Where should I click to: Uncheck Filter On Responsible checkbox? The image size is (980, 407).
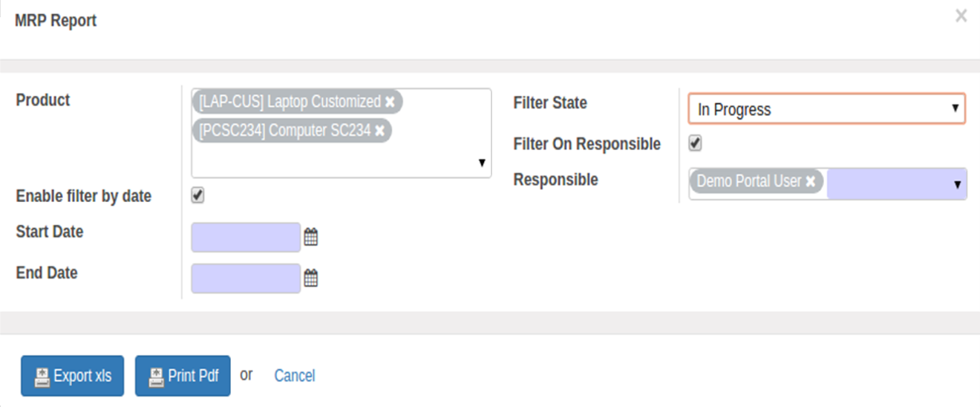[695, 143]
